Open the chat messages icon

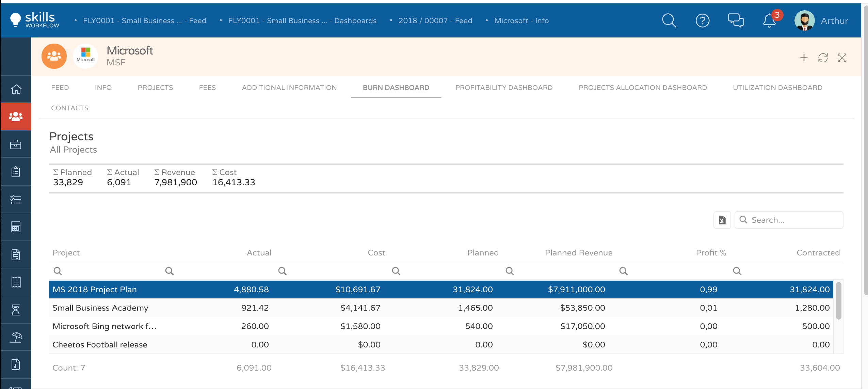tap(736, 20)
